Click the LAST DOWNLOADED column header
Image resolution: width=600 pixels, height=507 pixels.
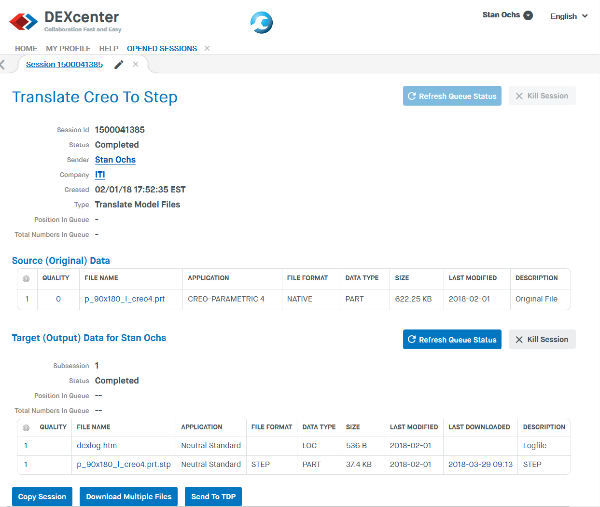click(479, 427)
